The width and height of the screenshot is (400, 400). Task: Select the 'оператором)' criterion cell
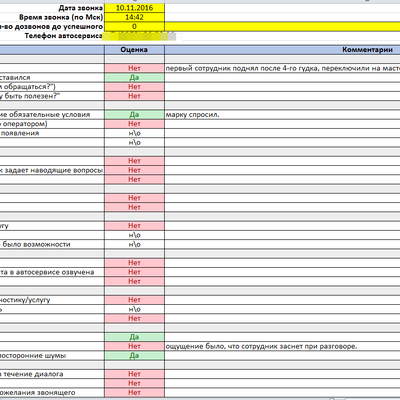(52, 124)
